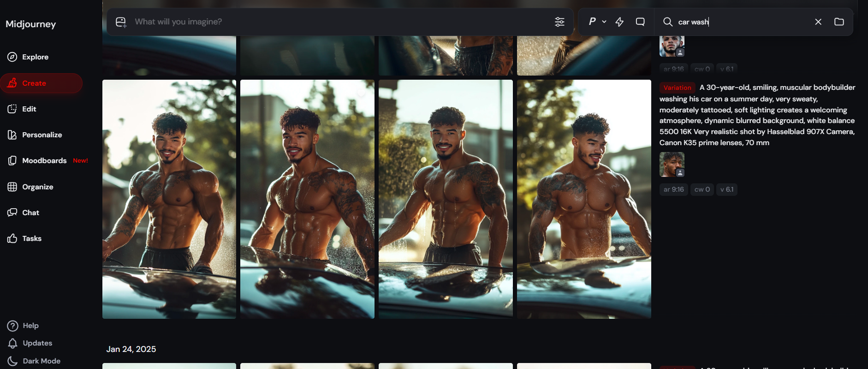Like the second image with its heart icon
Screen dimensions: 868x369
pos(361,93)
